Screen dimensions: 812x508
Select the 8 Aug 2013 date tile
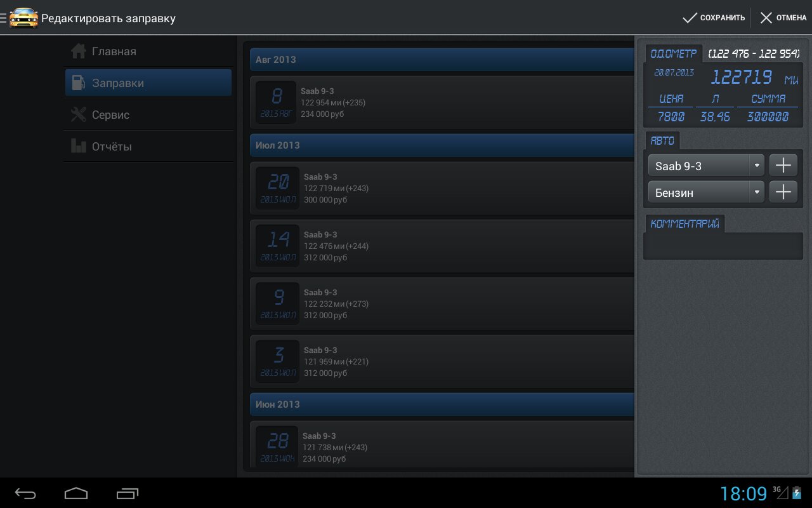click(277, 102)
